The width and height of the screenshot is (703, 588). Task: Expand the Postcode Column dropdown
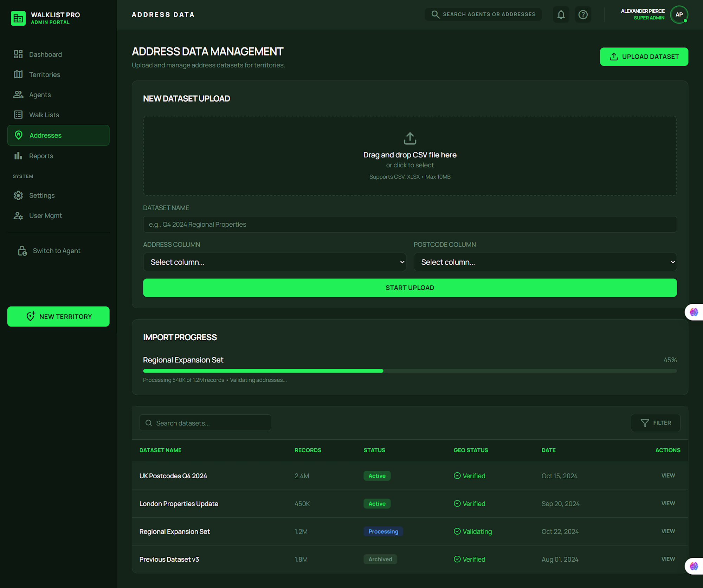click(x=545, y=262)
